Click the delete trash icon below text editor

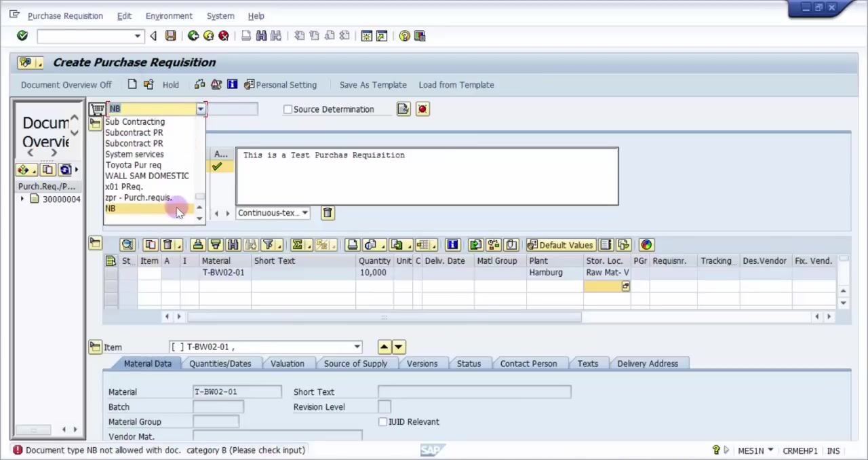click(328, 213)
